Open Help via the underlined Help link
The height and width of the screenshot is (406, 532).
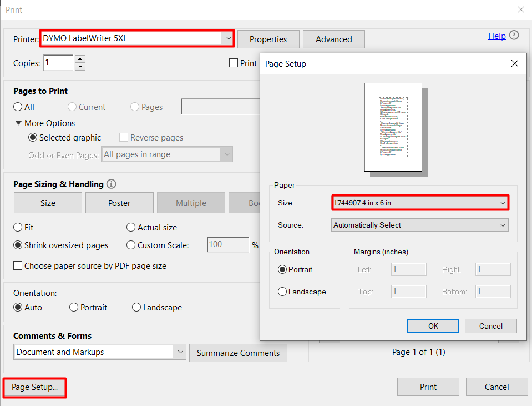click(497, 36)
